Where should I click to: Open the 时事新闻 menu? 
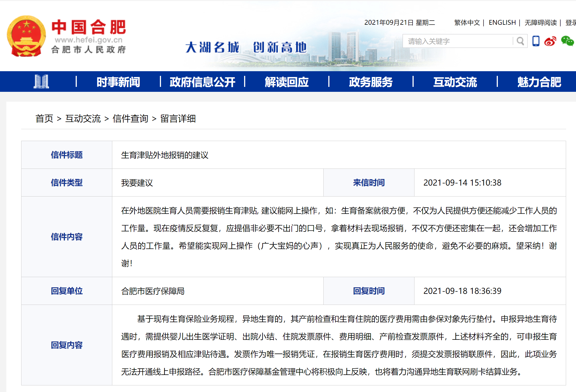[118, 82]
